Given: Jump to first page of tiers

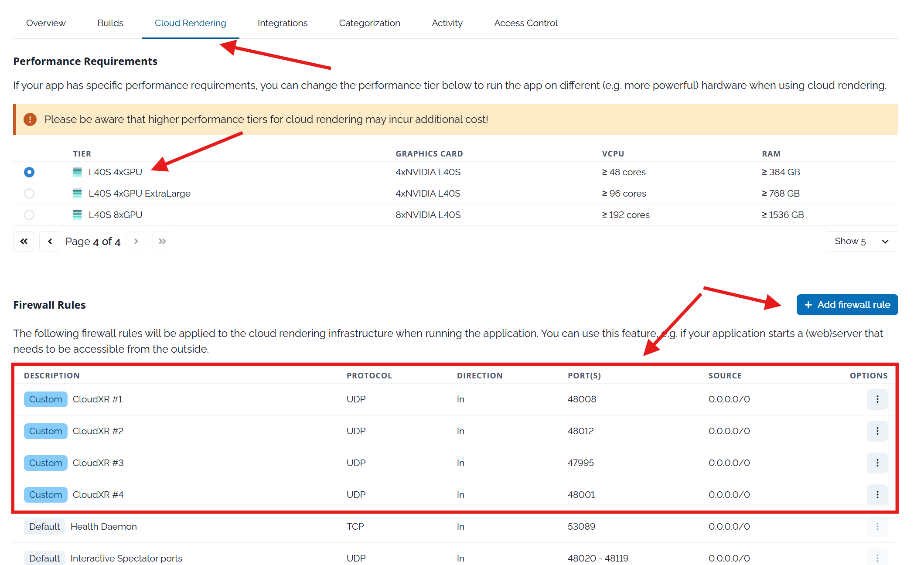Looking at the screenshot, I should 24,242.
